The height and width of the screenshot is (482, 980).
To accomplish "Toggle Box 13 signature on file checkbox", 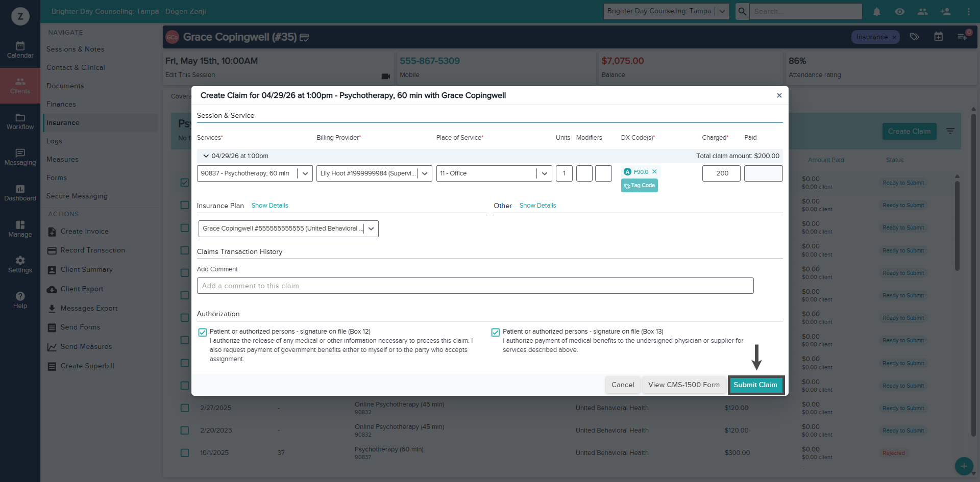I will [496, 333].
